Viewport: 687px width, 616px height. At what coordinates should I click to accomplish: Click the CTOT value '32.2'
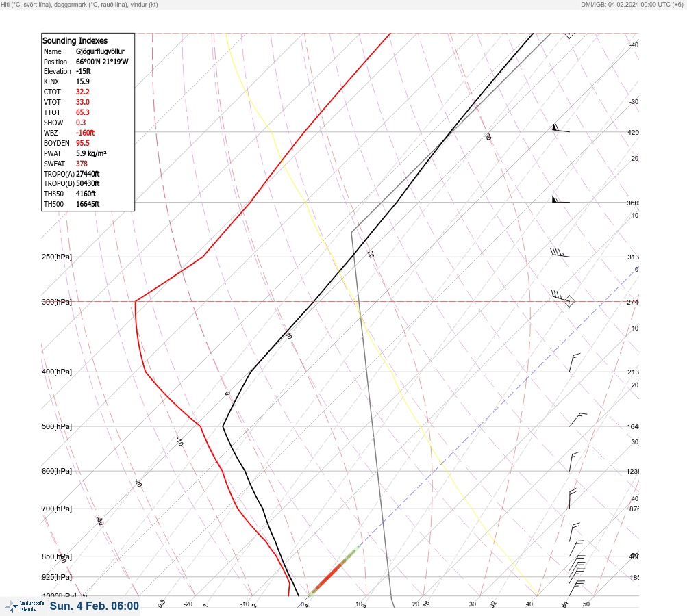coord(83,92)
